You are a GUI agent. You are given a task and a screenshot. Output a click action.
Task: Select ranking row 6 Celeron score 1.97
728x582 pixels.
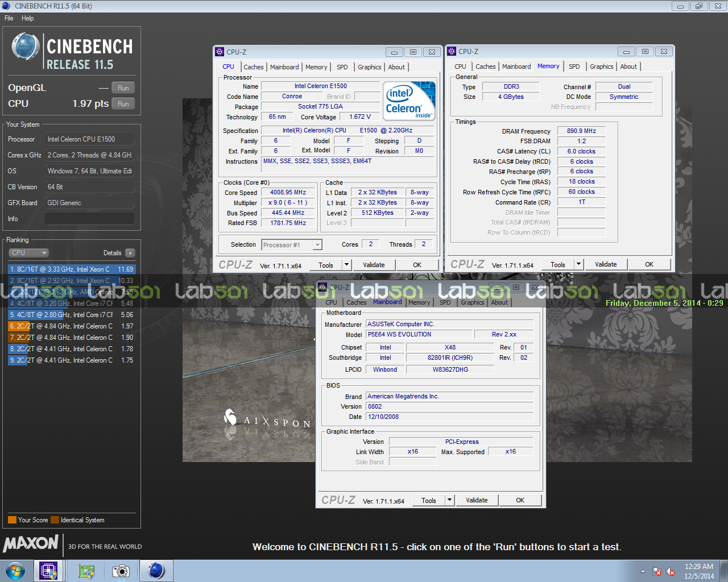click(72, 326)
